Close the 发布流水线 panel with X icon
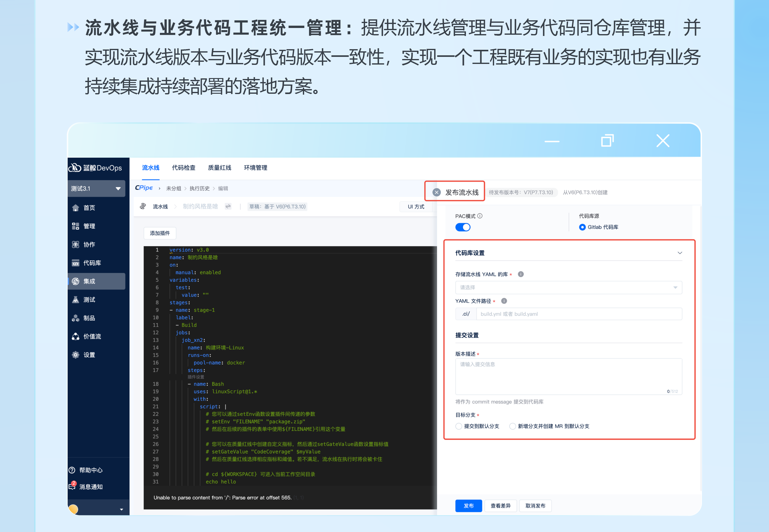 [437, 192]
